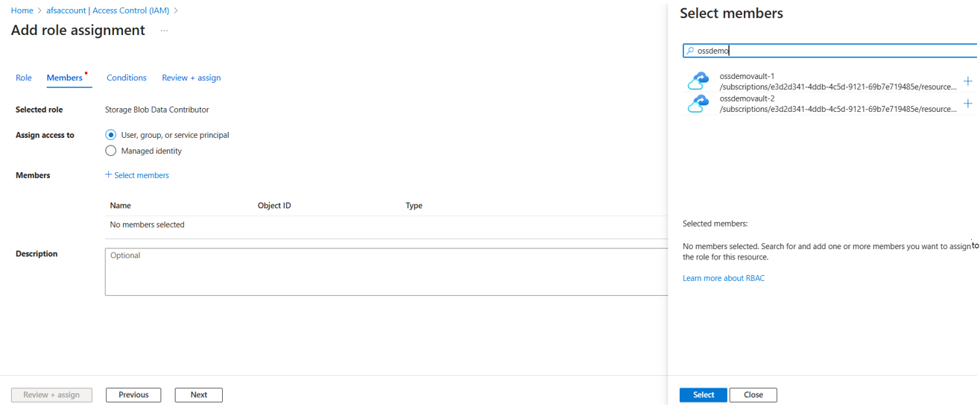This screenshot has width=980, height=413.
Task: Close the Select members panel
Action: click(753, 395)
